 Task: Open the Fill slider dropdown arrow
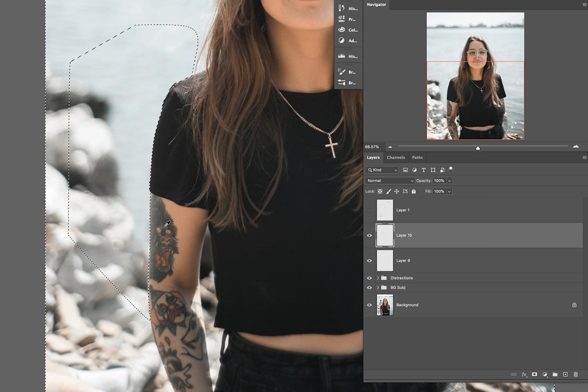(x=449, y=192)
